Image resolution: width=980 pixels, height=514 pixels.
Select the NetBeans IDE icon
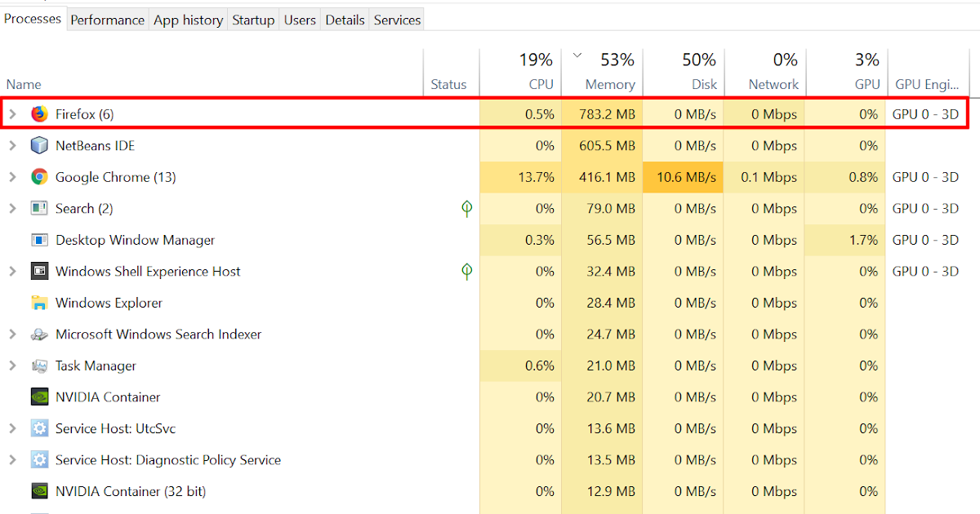coord(38,145)
